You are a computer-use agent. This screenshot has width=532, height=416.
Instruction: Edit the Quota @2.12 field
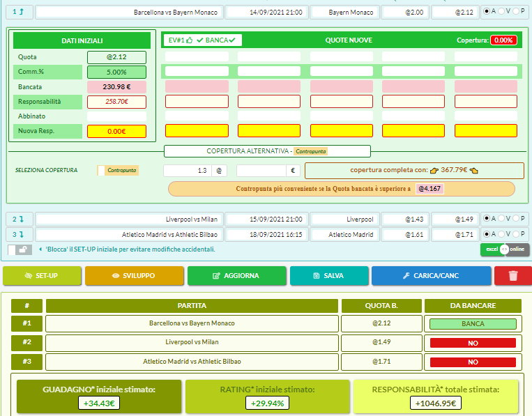tap(116, 57)
